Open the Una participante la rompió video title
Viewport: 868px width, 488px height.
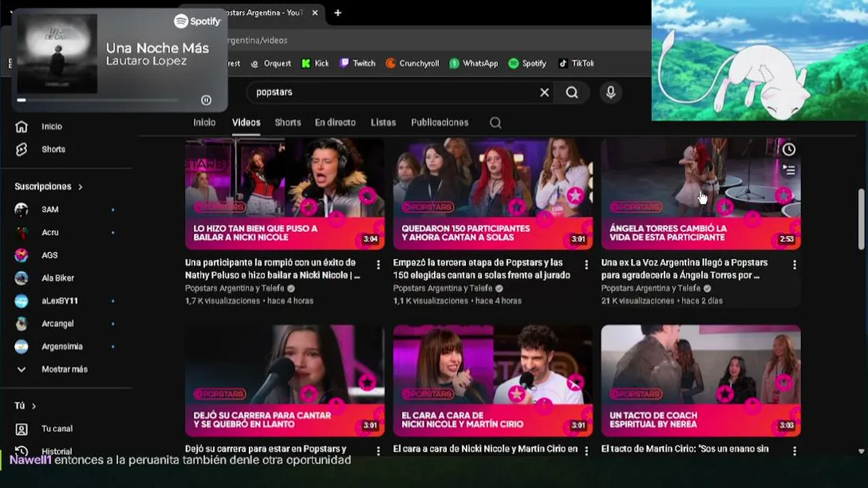click(x=273, y=269)
